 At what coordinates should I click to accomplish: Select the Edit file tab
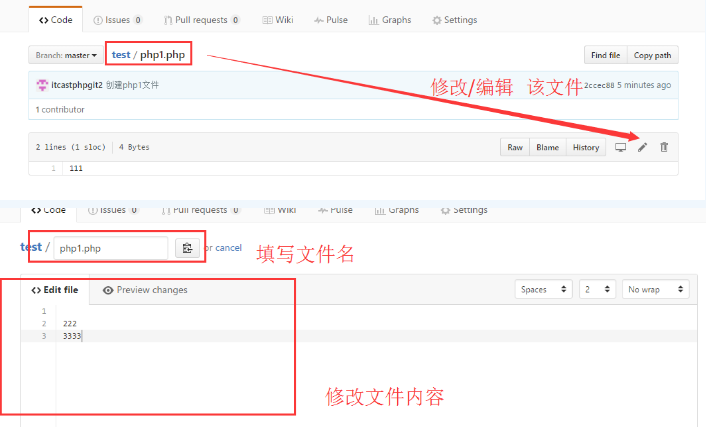55,290
